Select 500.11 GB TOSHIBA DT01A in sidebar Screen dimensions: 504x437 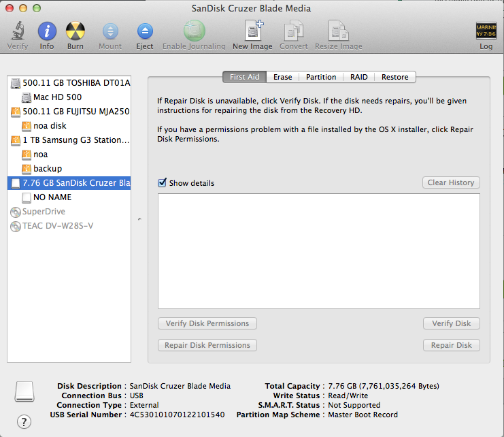[69, 83]
